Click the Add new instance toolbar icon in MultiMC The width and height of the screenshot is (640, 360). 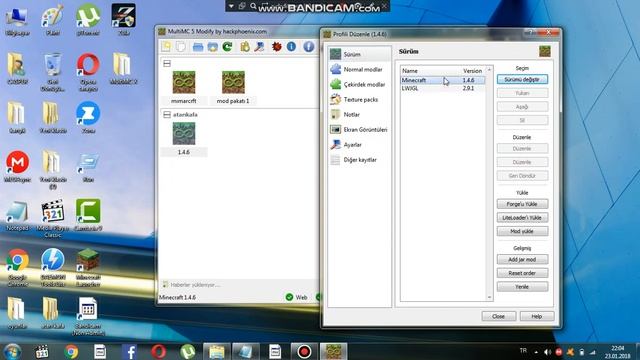click(166, 47)
